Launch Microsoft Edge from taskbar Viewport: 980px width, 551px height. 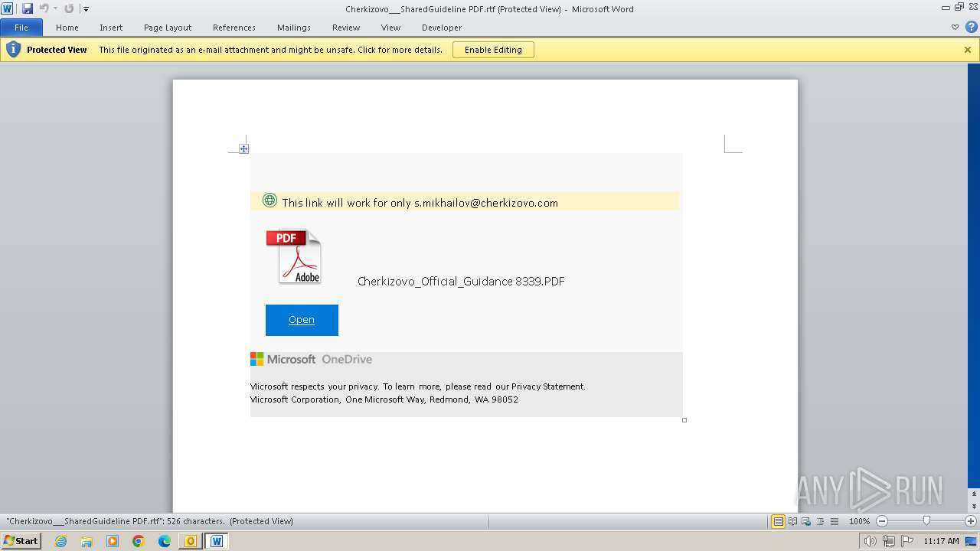click(165, 541)
